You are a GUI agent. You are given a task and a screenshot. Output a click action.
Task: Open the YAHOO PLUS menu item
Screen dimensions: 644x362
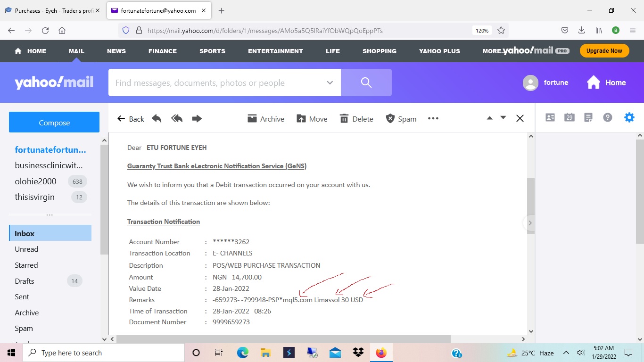click(x=439, y=51)
